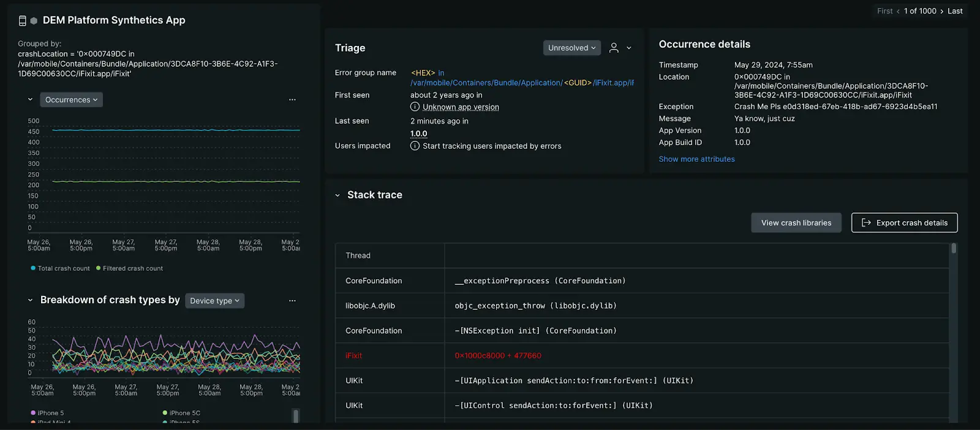Collapse the Stack trace section
980x430 pixels.
pos(337,195)
